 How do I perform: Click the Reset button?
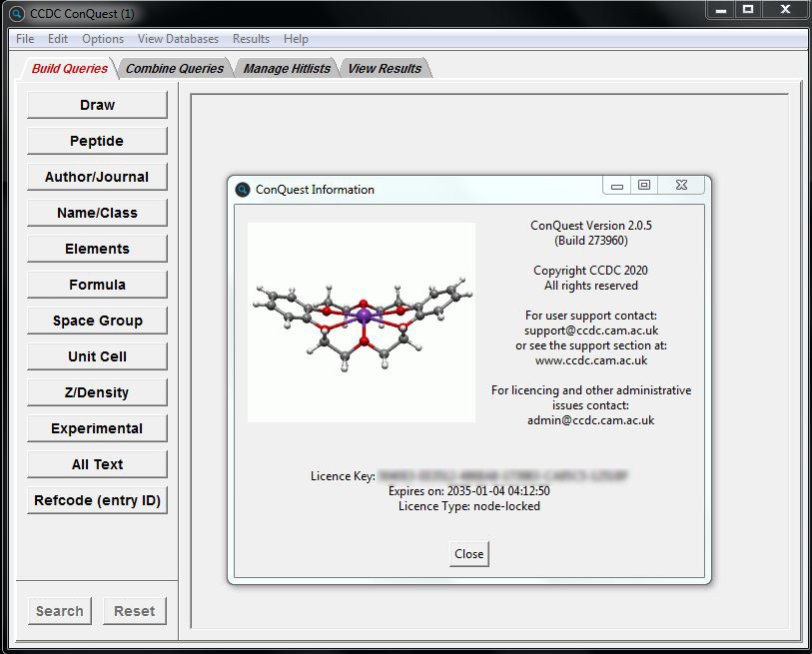click(x=135, y=610)
